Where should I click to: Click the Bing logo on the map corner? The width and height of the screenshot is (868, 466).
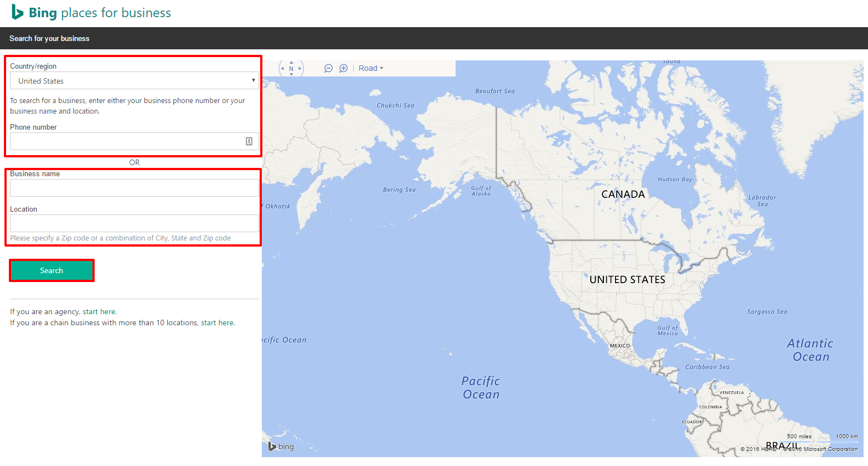pyautogui.click(x=281, y=446)
